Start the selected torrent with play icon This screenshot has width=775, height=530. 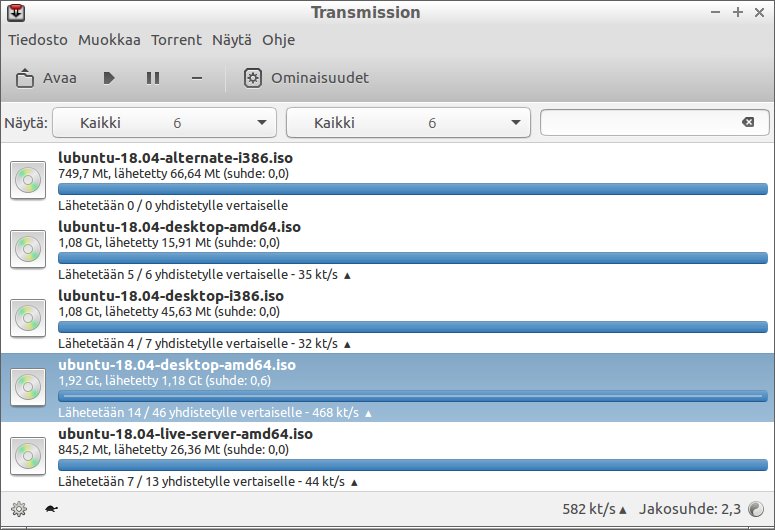click(x=109, y=78)
